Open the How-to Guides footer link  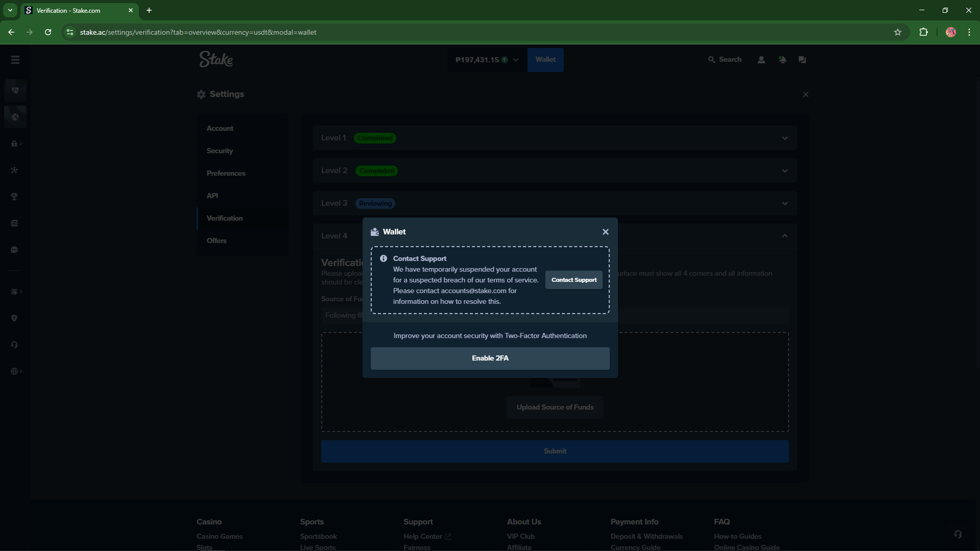[x=737, y=536]
